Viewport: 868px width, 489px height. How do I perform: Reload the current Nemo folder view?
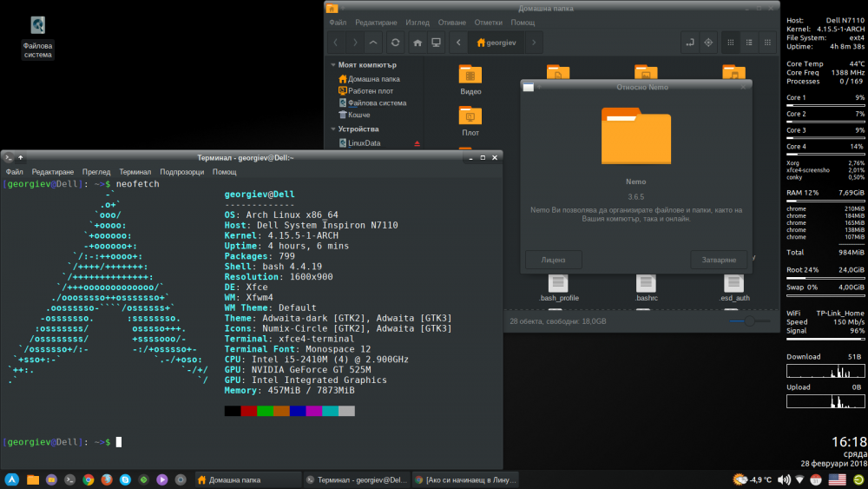[395, 43]
